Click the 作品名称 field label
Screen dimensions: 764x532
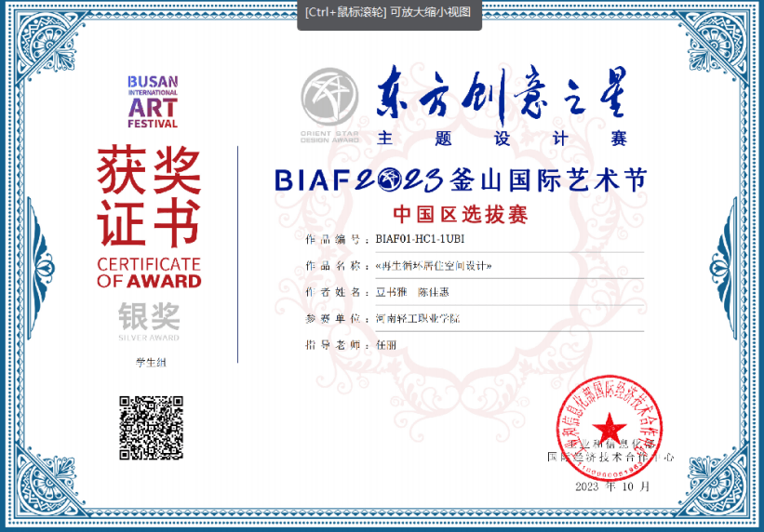pyautogui.click(x=333, y=266)
